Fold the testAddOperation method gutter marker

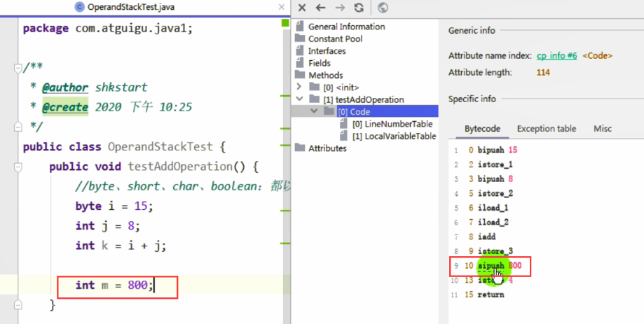point(18,167)
